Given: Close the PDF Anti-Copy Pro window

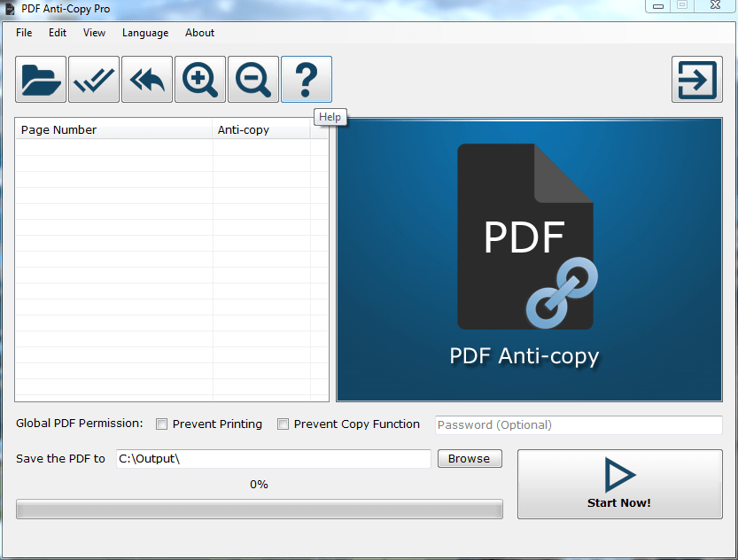Looking at the screenshot, I should (x=716, y=5).
